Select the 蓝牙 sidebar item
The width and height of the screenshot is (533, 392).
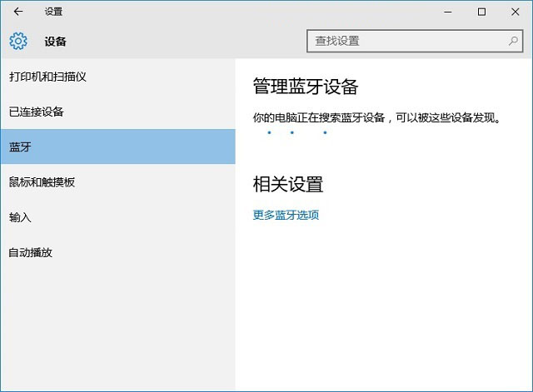click(x=118, y=146)
